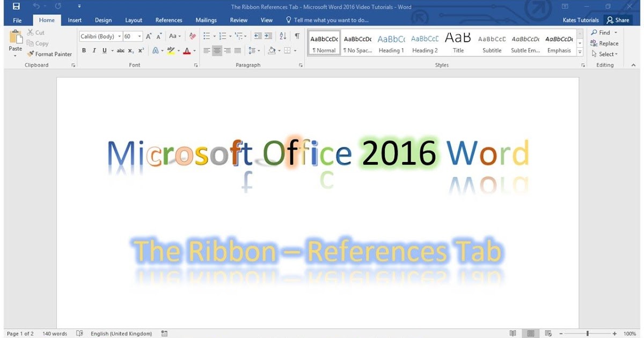Apply text highlight color

pos(171,50)
